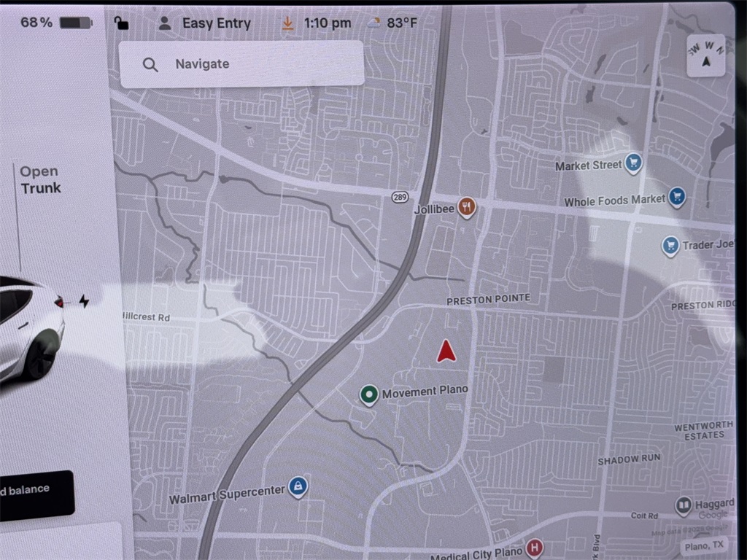
Task: Tap the WENTWORTH ESTATES label
Action: (x=703, y=430)
